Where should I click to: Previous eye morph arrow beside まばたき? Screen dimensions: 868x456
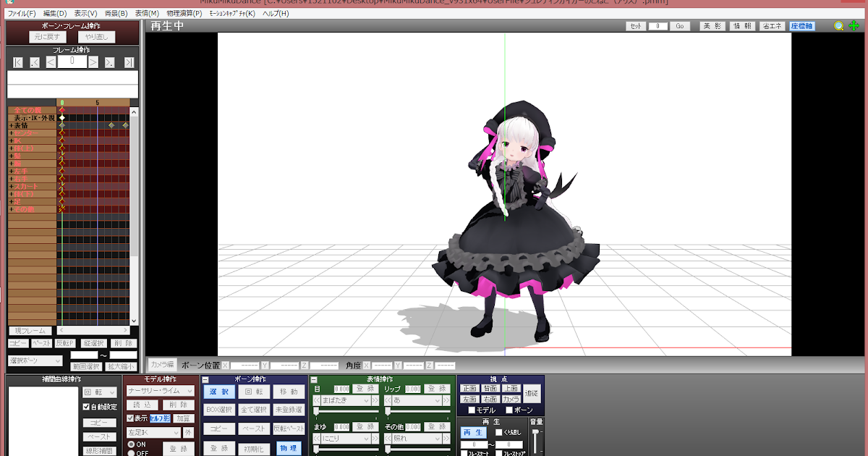(x=317, y=400)
